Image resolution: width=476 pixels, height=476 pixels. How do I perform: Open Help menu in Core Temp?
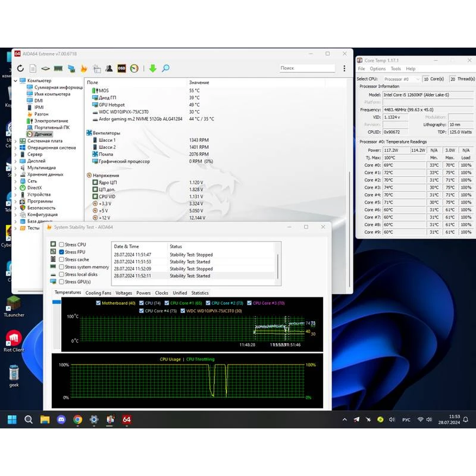pos(411,69)
